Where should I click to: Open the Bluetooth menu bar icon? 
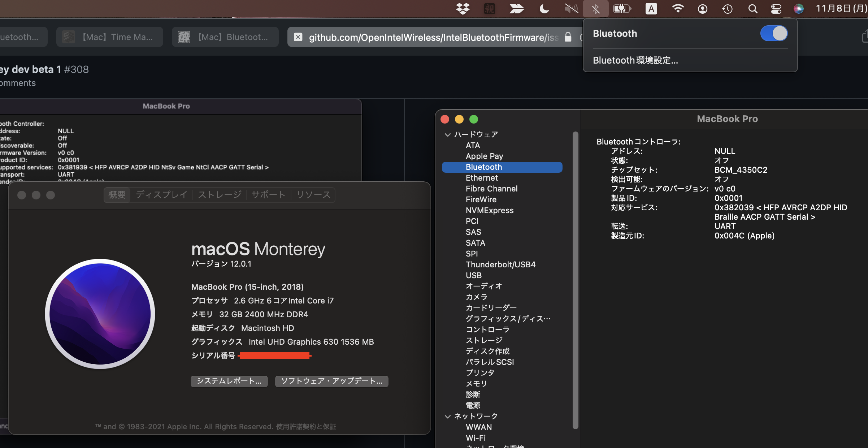[x=595, y=9]
